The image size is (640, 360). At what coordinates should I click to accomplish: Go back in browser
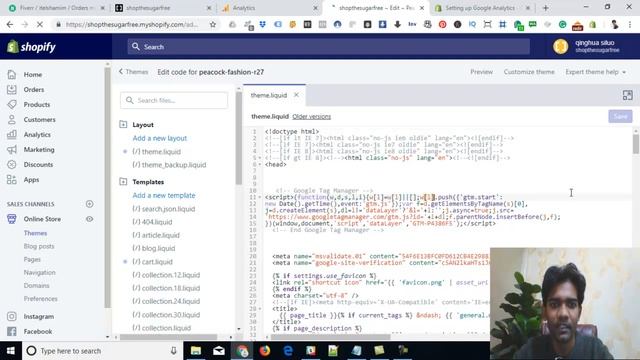tap(10, 24)
